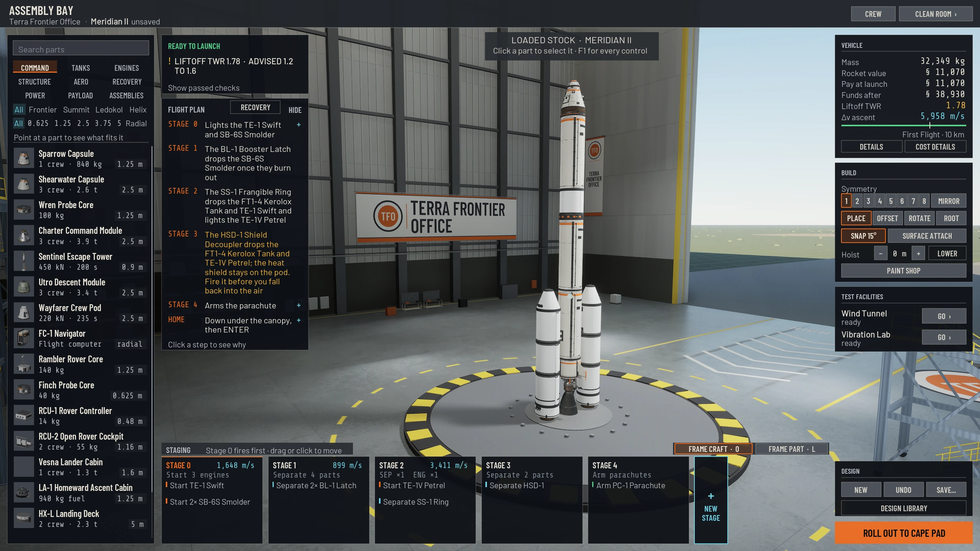Open the RECOVERY parts category
The image size is (980, 551).
pos(127,82)
